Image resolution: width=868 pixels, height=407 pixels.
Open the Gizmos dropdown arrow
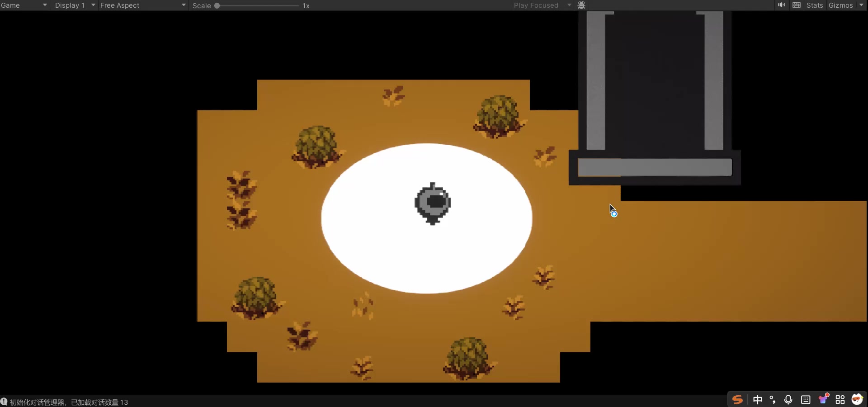click(x=861, y=5)
